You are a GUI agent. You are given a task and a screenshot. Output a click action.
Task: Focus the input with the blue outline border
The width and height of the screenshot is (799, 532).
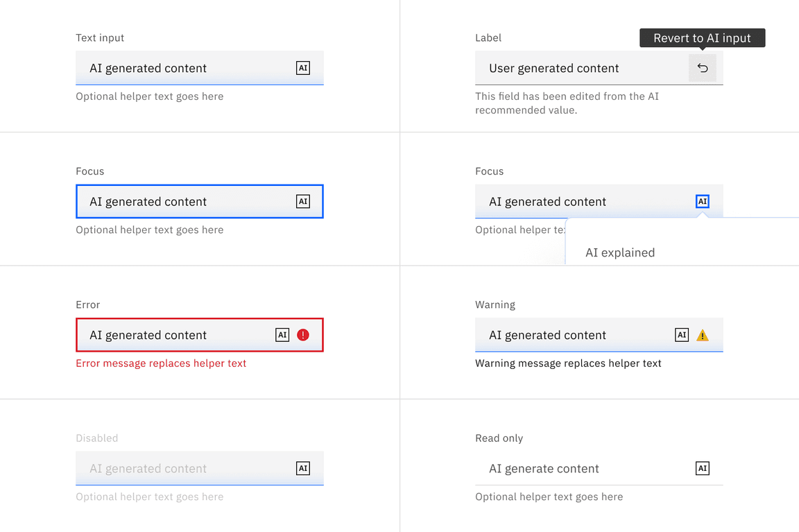point(180,202)
